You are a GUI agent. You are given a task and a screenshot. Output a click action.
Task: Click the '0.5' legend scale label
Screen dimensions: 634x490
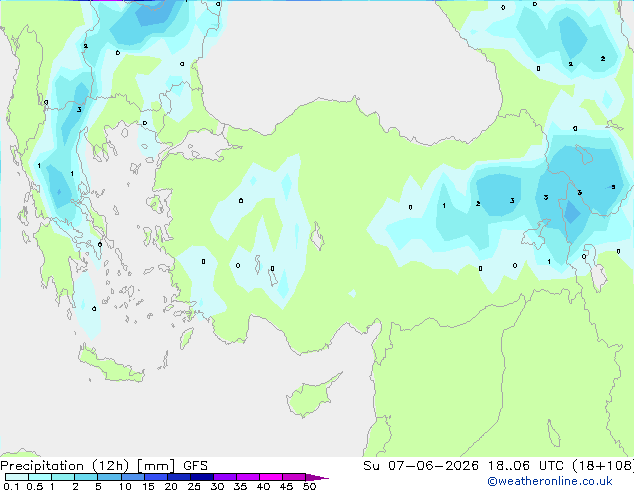[x=35, y=486]
